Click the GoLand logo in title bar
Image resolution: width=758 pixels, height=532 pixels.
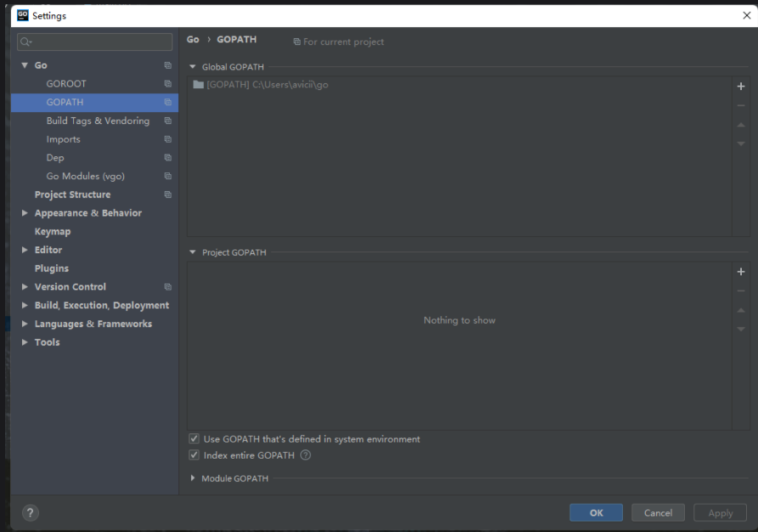pos(23,15)
